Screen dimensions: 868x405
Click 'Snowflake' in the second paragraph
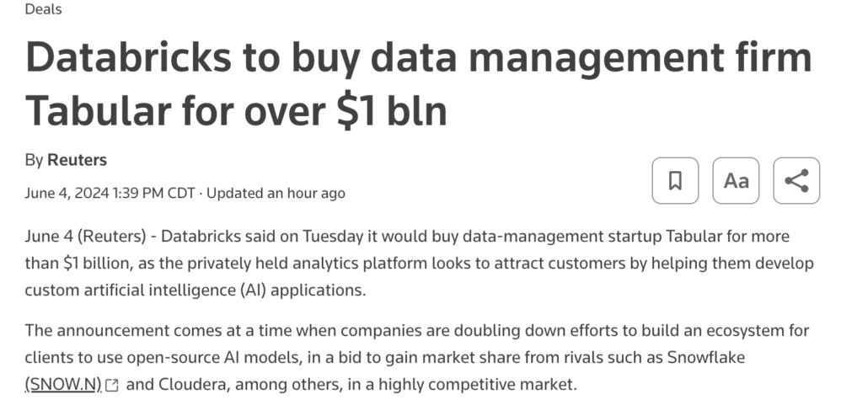coord(706,357)
